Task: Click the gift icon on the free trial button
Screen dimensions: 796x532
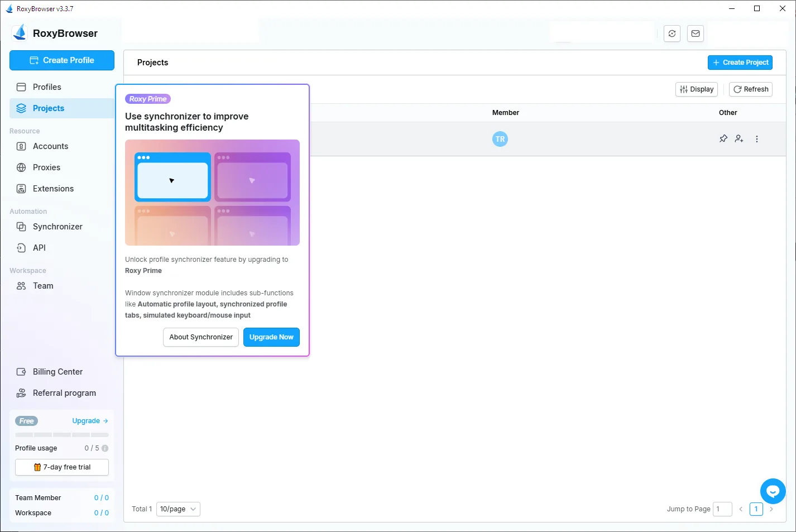Action: (x=37, y=467)
